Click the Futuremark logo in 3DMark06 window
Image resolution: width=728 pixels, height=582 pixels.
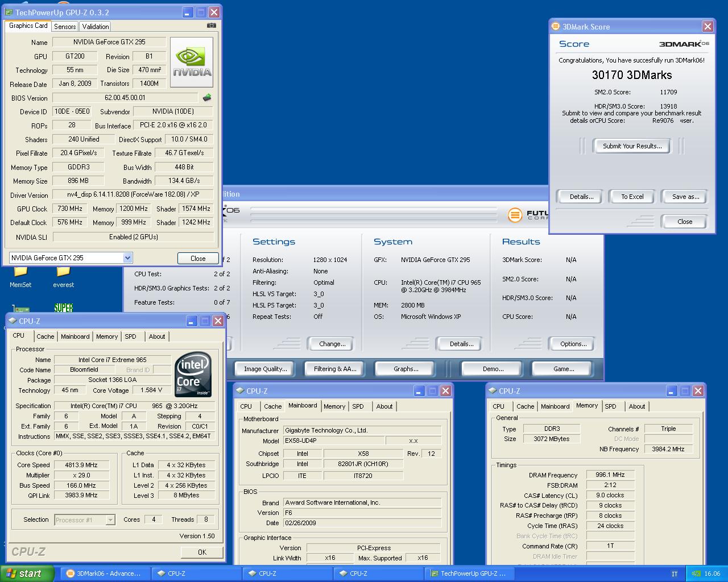(514, 215)
